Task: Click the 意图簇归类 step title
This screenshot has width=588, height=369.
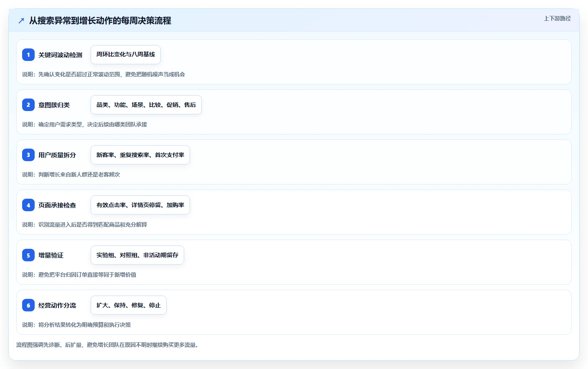Action: 54,105
